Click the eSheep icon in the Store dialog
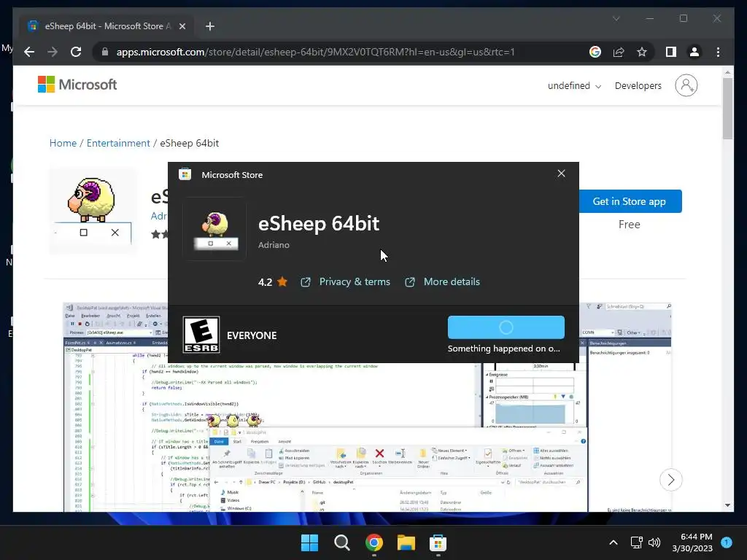The width and height of the screenshot is (747, 560). click(215, 229)
